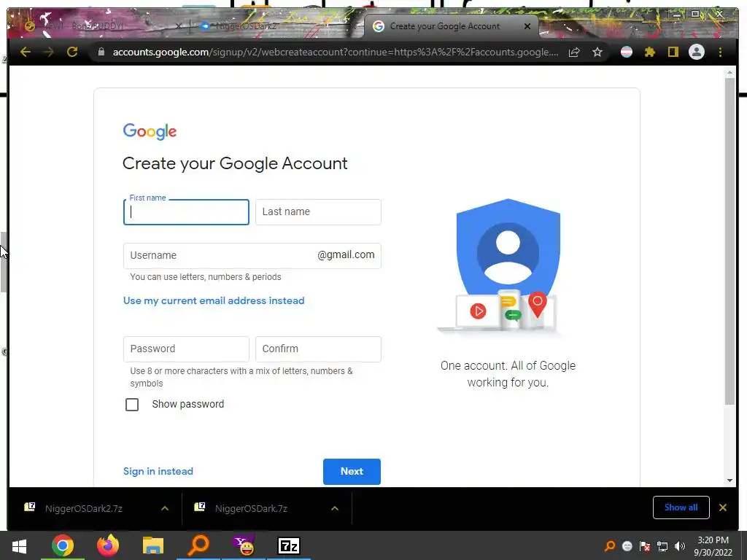The height and width of the screenshot is (560, 747).
Task: Click the orange magnifier tray icon
Action: 610,546
